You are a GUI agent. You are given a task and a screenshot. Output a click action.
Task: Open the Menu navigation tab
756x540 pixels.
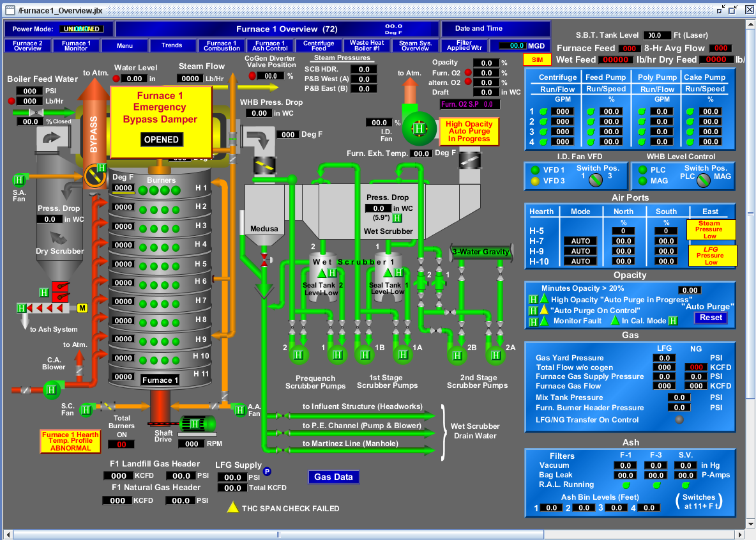click(x=125, y=45)
